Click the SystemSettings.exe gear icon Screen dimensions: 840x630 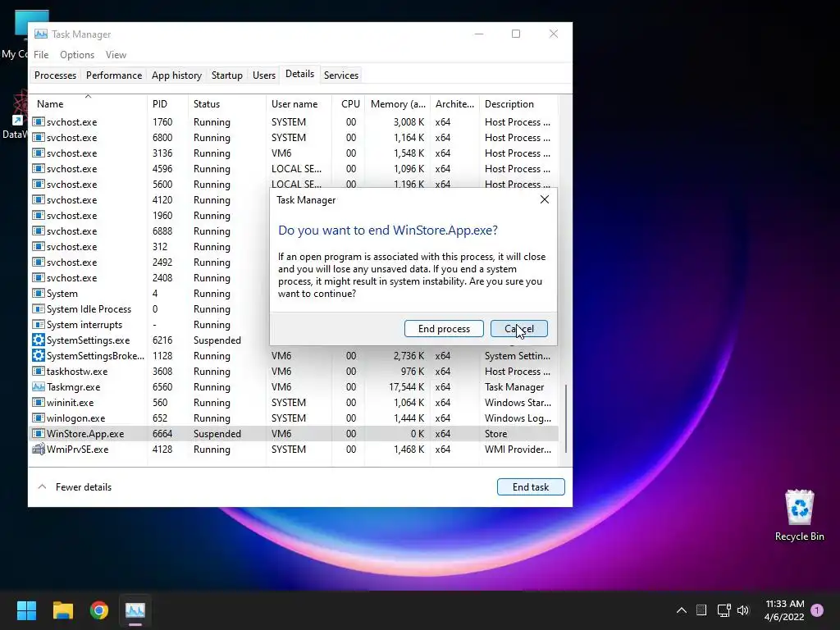(x=38, y=340)
